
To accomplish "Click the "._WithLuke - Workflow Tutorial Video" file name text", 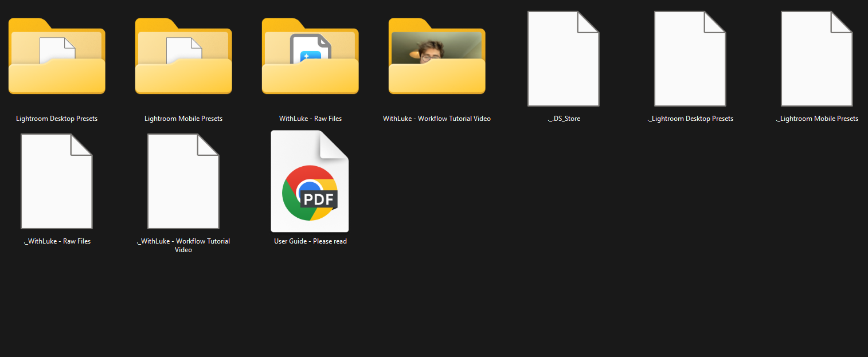I will point(183,245).
